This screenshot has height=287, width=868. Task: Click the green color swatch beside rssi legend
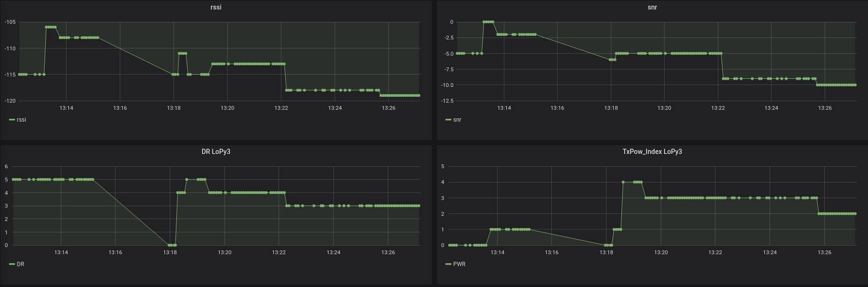click(12, 120)
